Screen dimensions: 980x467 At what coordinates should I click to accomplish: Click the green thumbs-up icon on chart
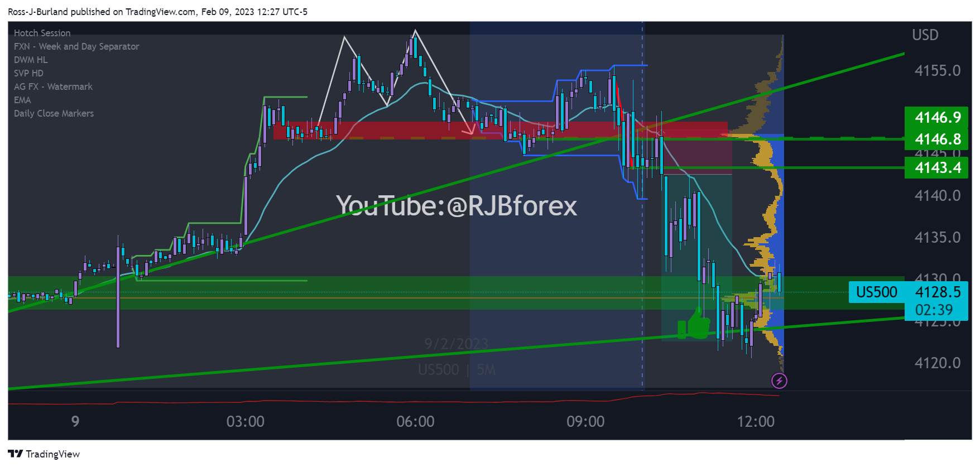(694, 325)
